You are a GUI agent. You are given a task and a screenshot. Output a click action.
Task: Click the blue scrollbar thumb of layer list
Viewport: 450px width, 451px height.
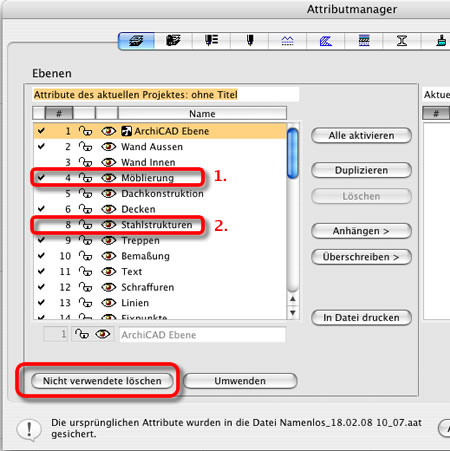pyautogui.click(x=292, y=153)
